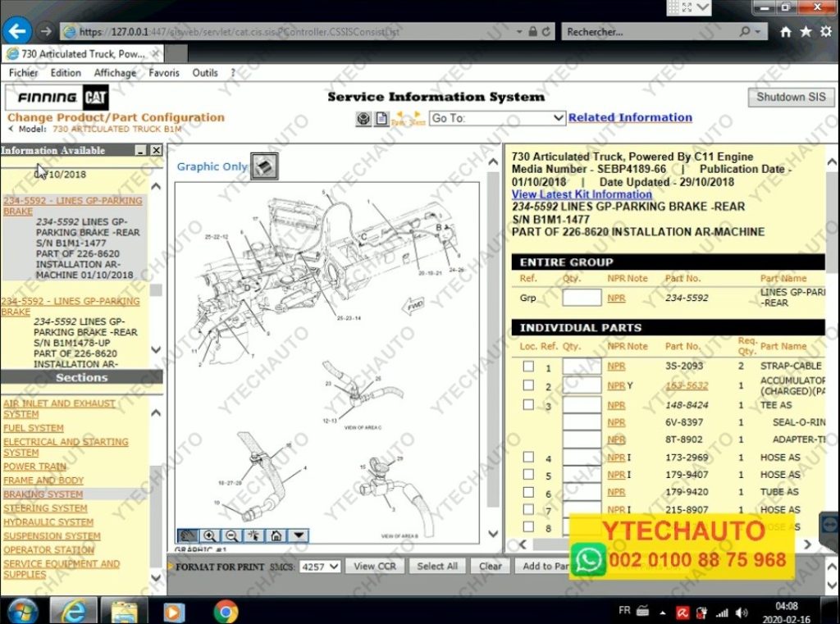Click the hex nut parts icon
Image resolution: width=840 pixels, height=624 pixels.
point(363,118)
